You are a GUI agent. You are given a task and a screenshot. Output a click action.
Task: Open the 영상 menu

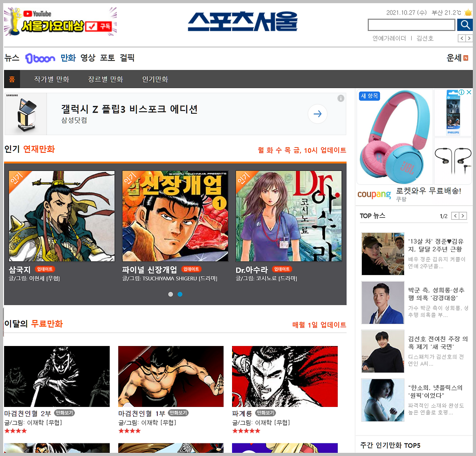point(88,58)
